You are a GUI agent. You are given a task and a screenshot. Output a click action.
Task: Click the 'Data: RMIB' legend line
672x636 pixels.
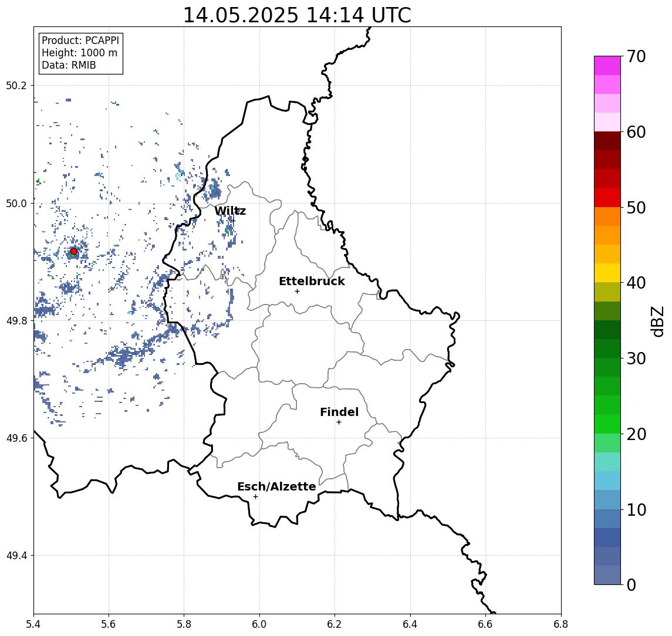pyautogui.click(x=69, y=65)
